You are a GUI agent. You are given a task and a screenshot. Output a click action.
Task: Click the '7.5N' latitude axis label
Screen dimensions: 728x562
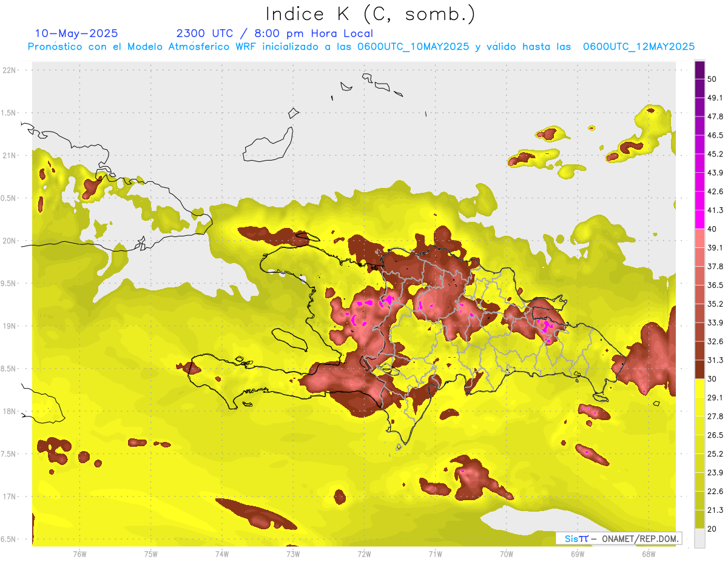(9, 454)
